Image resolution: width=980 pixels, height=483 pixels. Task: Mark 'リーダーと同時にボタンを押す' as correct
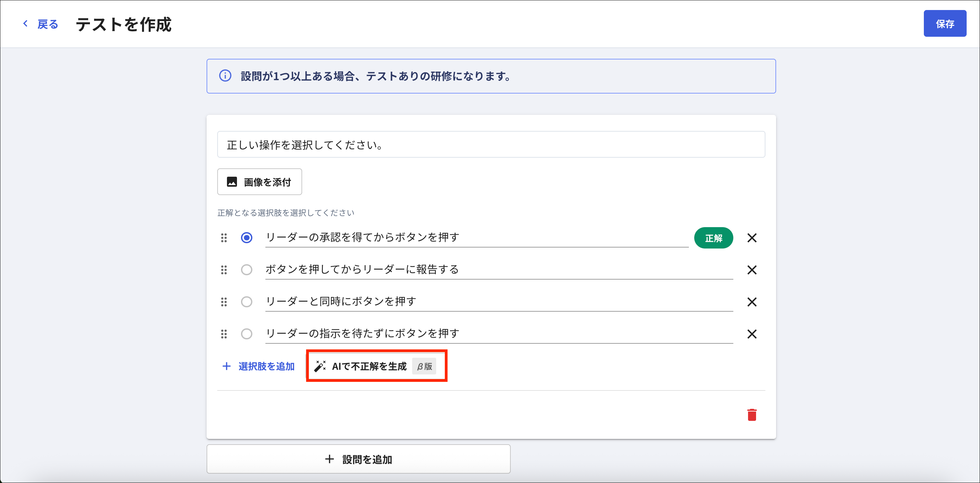point(247,302)
